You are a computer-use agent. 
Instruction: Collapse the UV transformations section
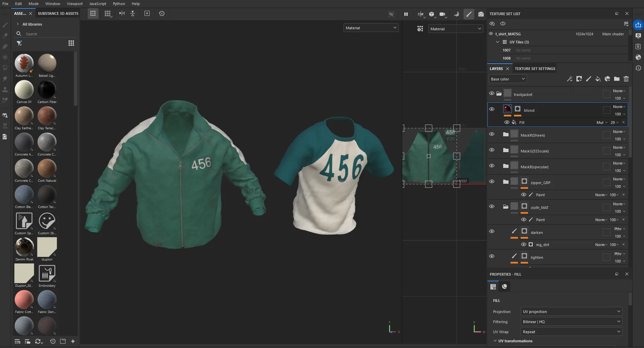(x=495, y=341)
